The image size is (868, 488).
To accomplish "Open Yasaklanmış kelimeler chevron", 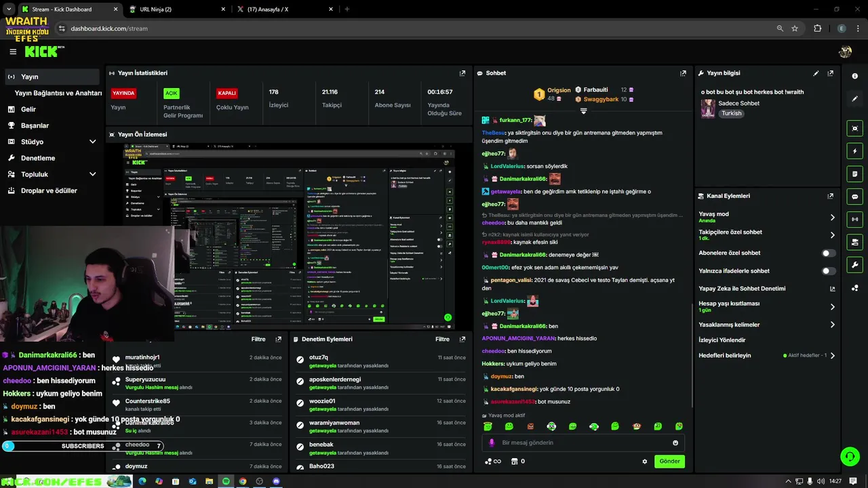I will click(x=832, y=325).
